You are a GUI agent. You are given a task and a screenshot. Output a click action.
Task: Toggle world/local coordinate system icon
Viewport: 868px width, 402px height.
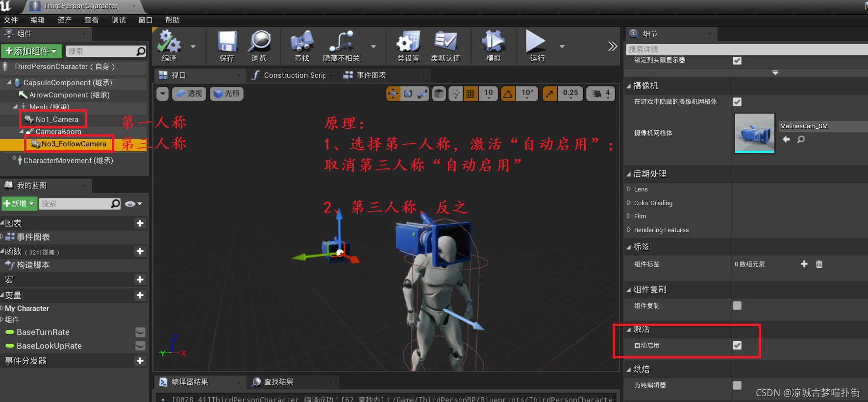click(439, 94)
